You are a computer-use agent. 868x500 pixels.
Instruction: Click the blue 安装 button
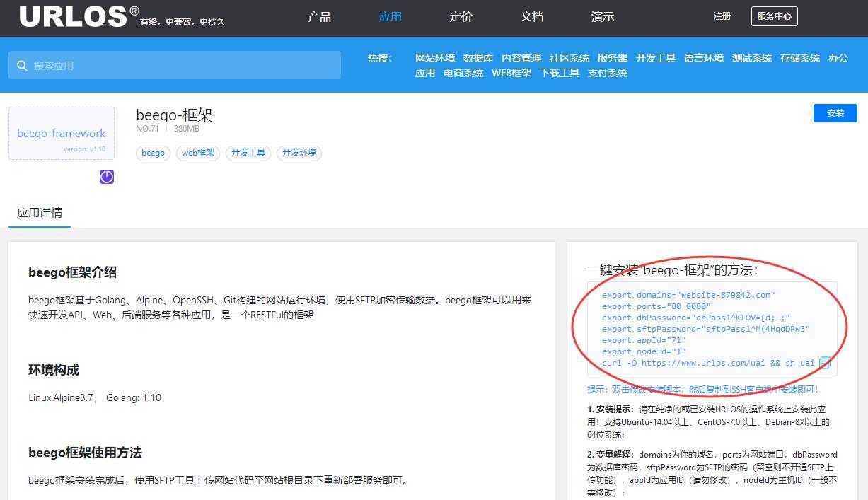[x=835, y=113]
